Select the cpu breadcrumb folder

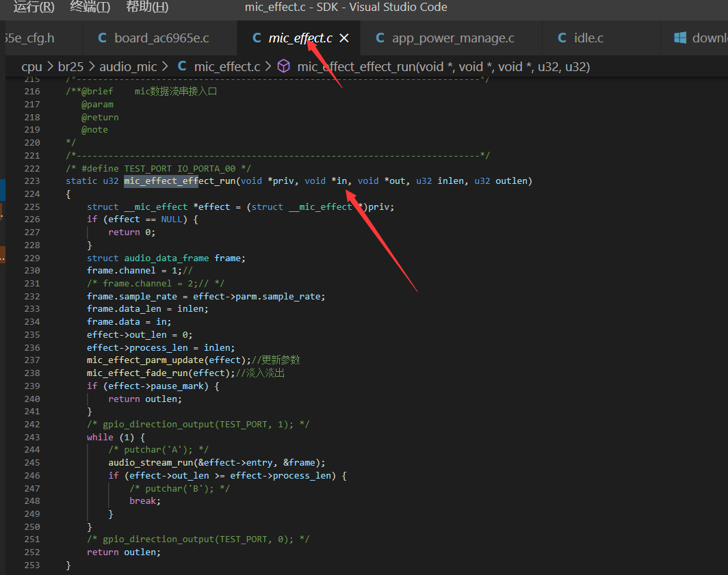(x=31, y=67)
